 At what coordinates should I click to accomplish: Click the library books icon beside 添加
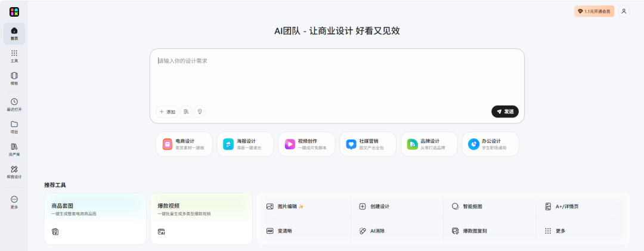point(187,111)
